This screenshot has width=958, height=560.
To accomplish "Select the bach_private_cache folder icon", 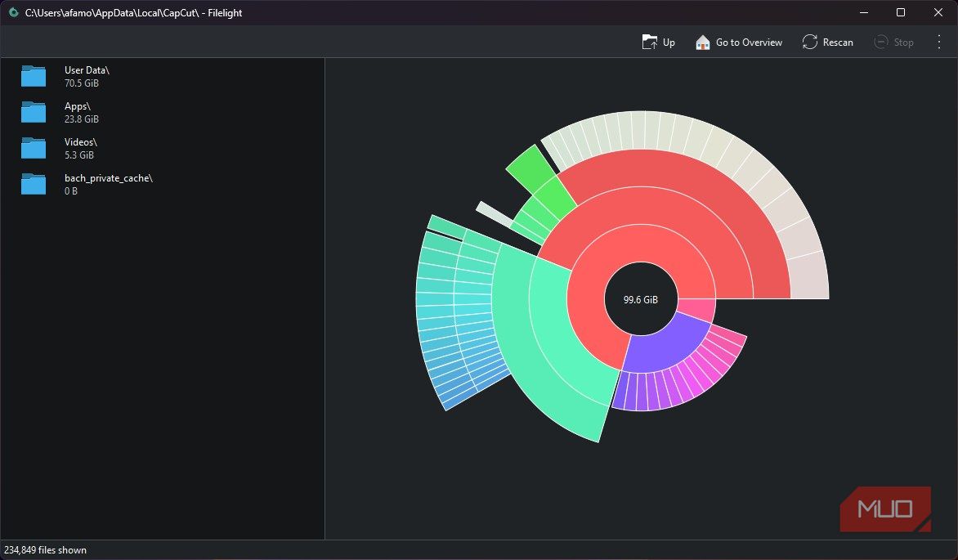I will (34, 184).
